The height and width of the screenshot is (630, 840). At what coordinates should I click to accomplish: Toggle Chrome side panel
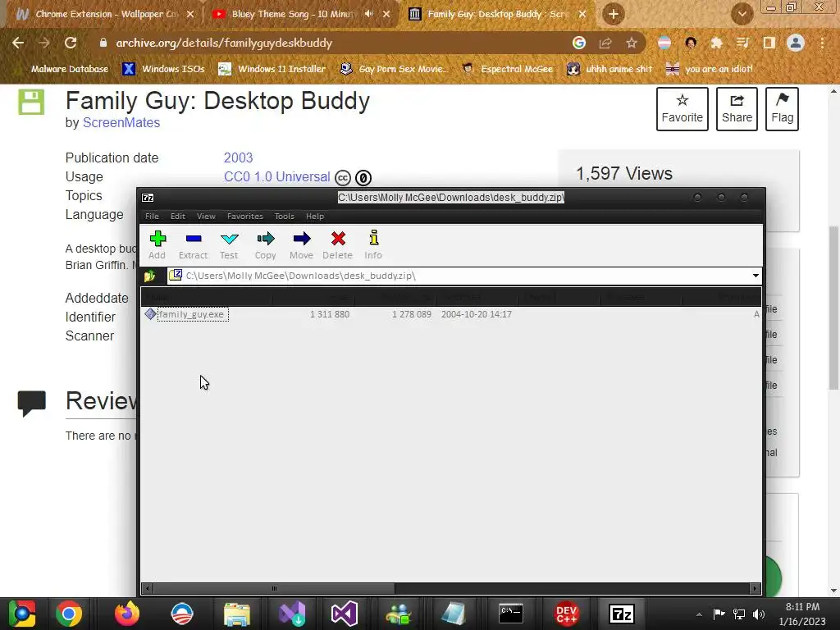[769, 43]
